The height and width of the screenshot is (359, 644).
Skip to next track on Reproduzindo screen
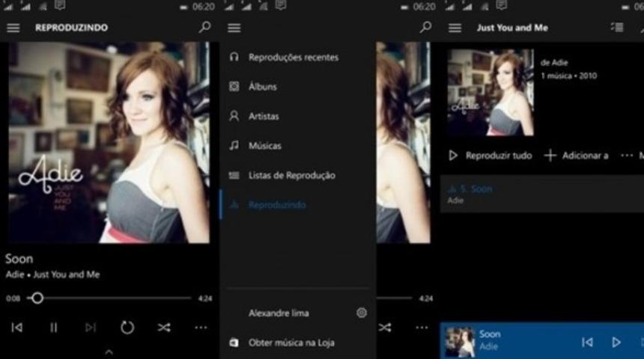point(91,328)
